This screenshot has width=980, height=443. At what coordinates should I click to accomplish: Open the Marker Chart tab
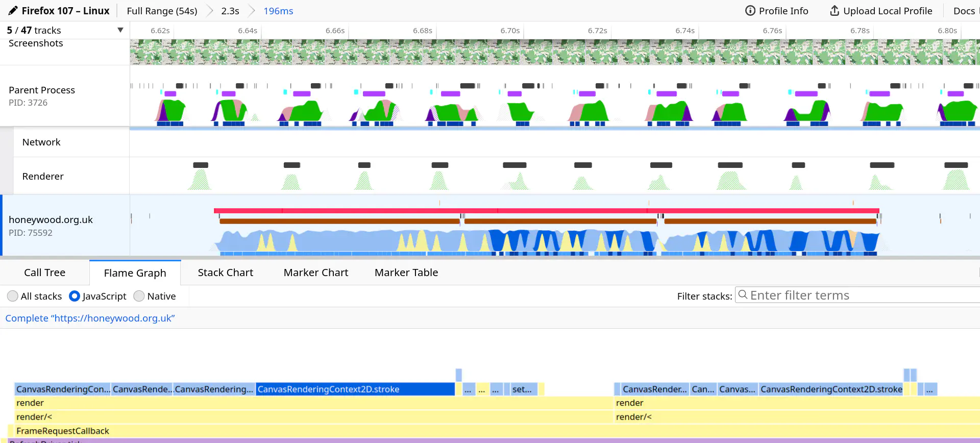coord(316,273)
